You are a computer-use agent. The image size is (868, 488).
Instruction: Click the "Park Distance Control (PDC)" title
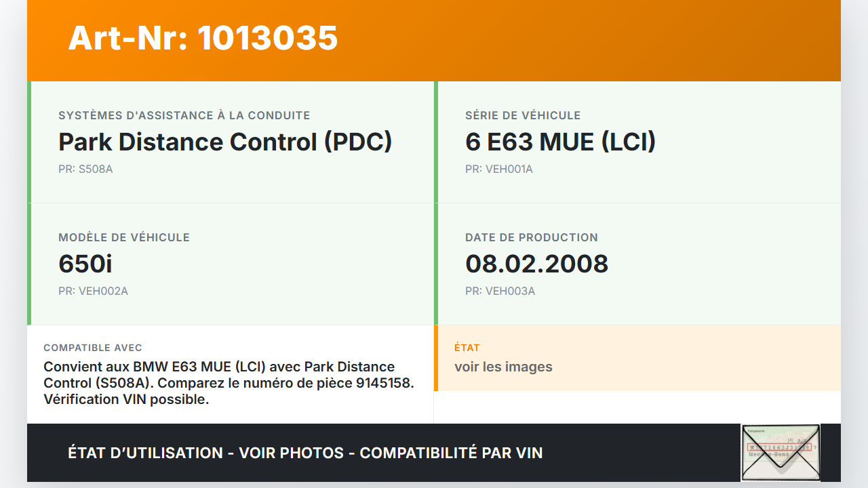225,142
